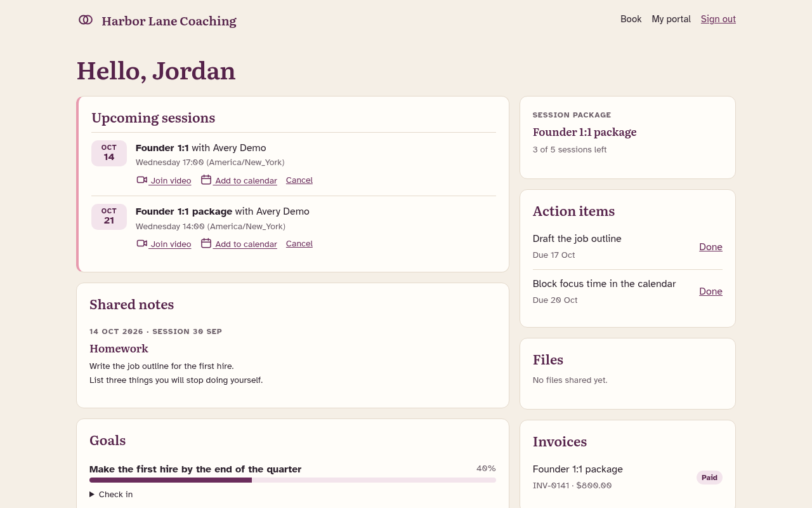812x508 pixels.
Task: Add the Oct 14 session to calendar
Action: click(239, 180)
